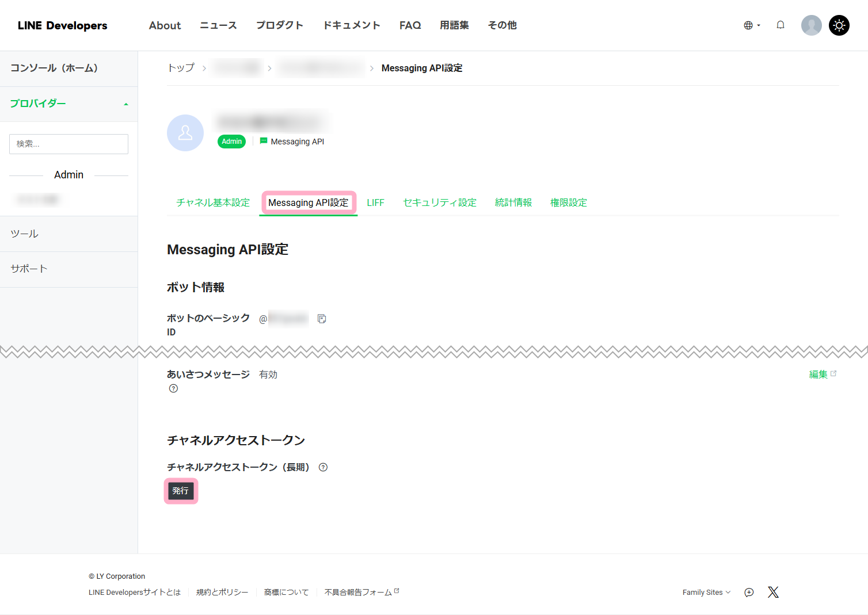The image size is (868, 615).
Task: Click the Messaging API設定 breadcrumb text
Action: coord(422,68)
